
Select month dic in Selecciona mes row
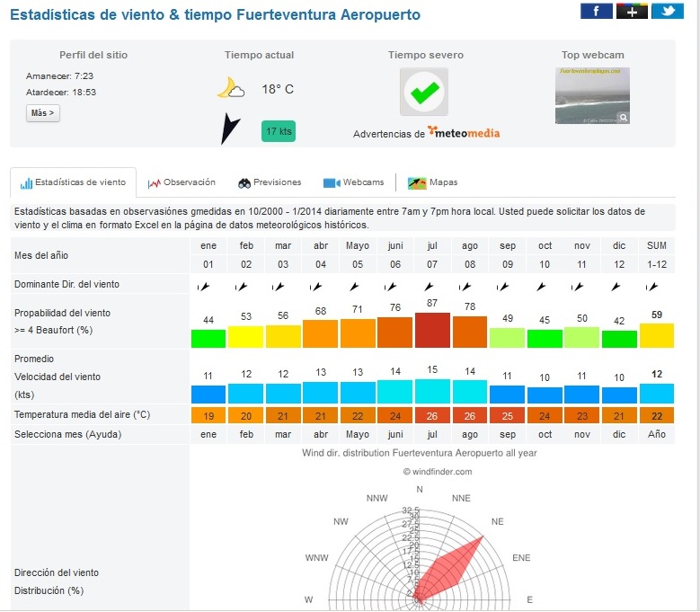tap(619, 434)
